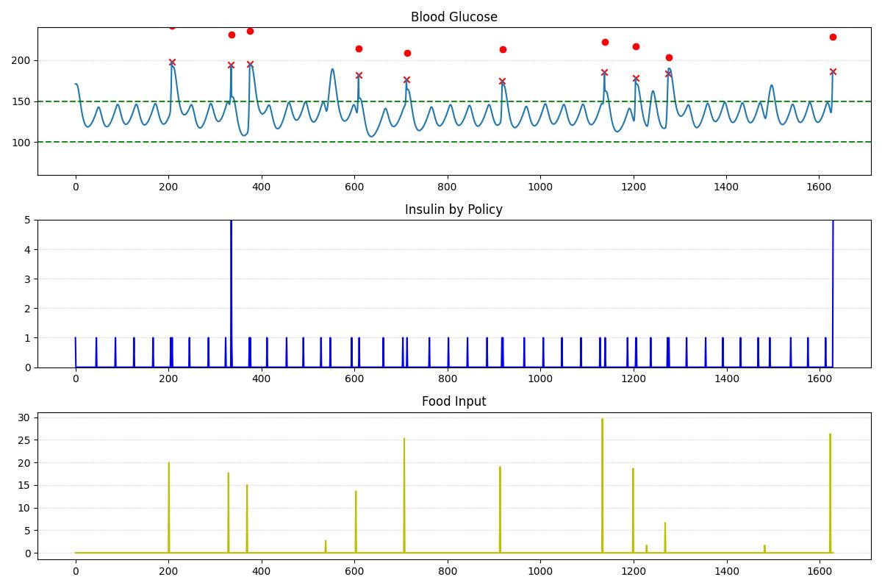Click the red dot near x=1275 in Blood Glucose

[669, 57]
